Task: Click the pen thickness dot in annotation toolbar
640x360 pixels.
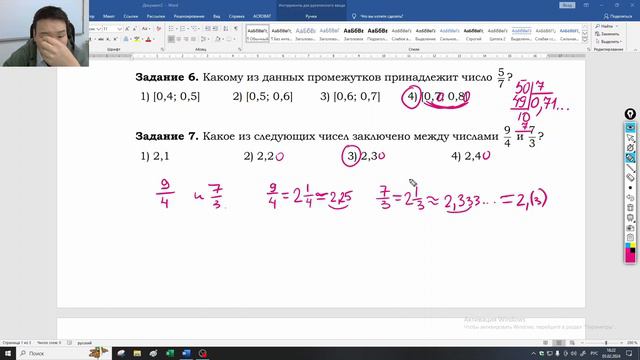Action: (630, 188)
